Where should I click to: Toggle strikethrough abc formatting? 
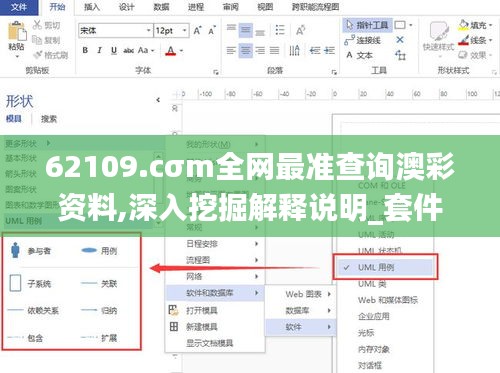click(128, 51)
